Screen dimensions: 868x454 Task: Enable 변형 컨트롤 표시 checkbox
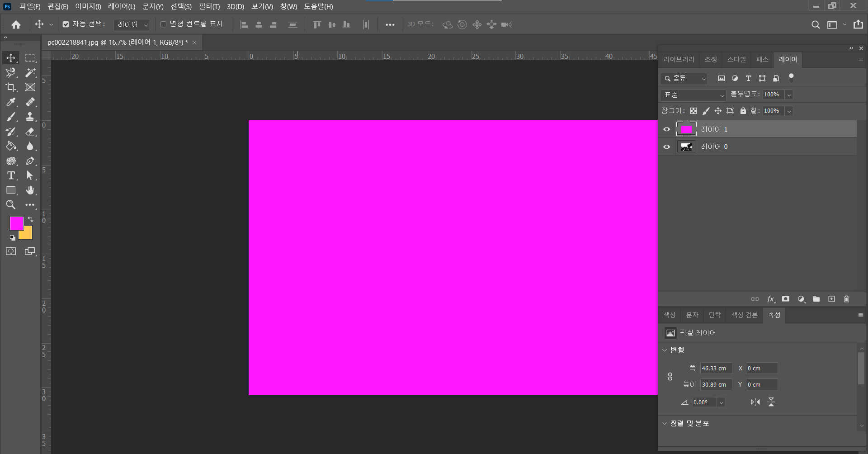[x=164, y=24]
